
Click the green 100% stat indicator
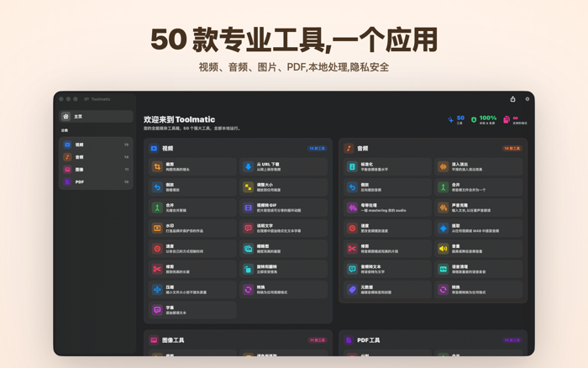coord(484,119)
